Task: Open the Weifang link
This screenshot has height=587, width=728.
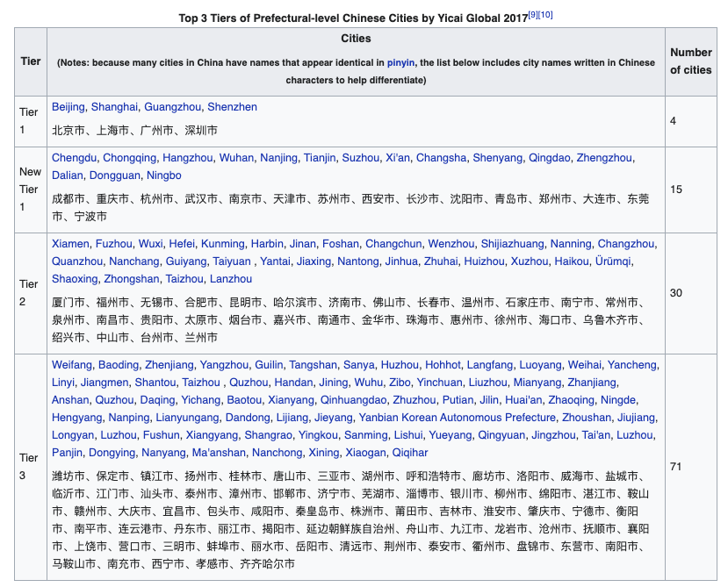Action: click(x=72, y=365)
